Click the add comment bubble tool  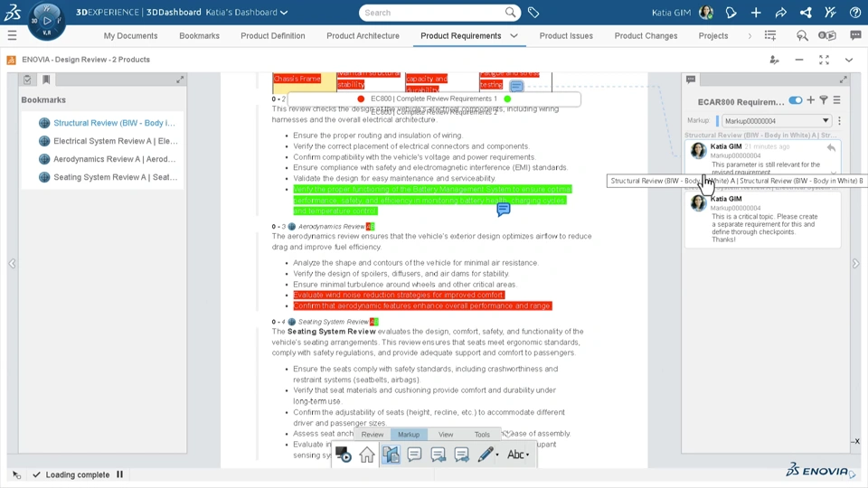click(414, 455)
